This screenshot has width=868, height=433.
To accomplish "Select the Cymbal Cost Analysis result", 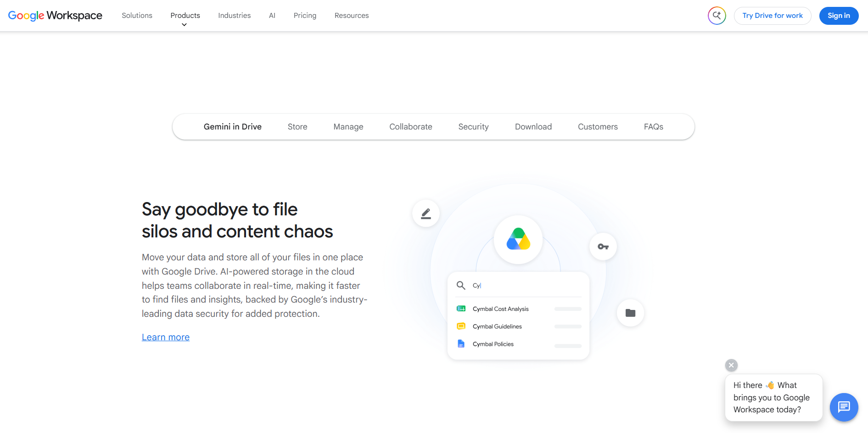I will 519,309.
